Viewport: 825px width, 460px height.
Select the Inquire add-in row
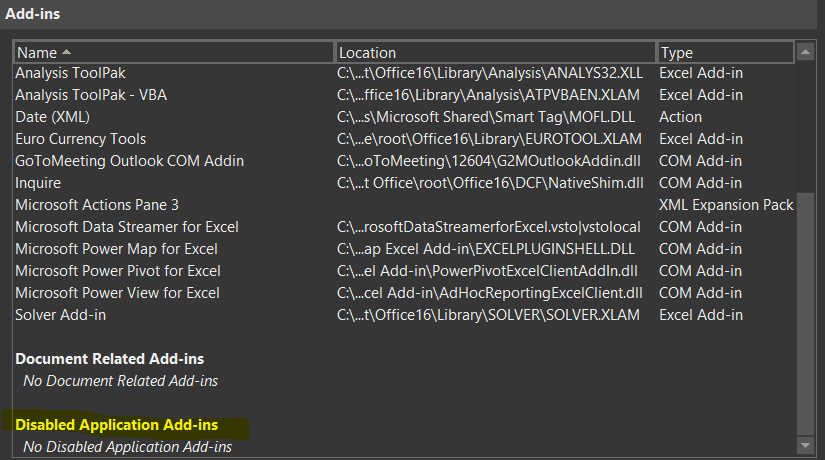pos(404,183)
